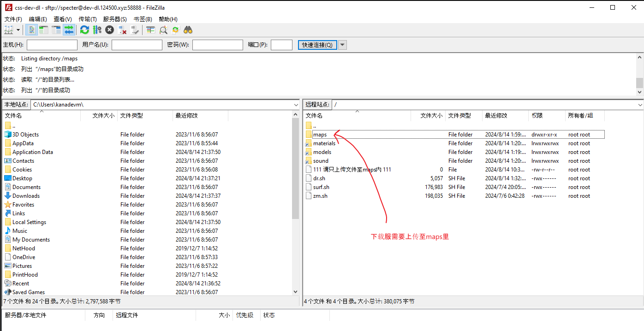Click the 主机(H) host input field
Screen dimensions: 644x331
point(52,45)
